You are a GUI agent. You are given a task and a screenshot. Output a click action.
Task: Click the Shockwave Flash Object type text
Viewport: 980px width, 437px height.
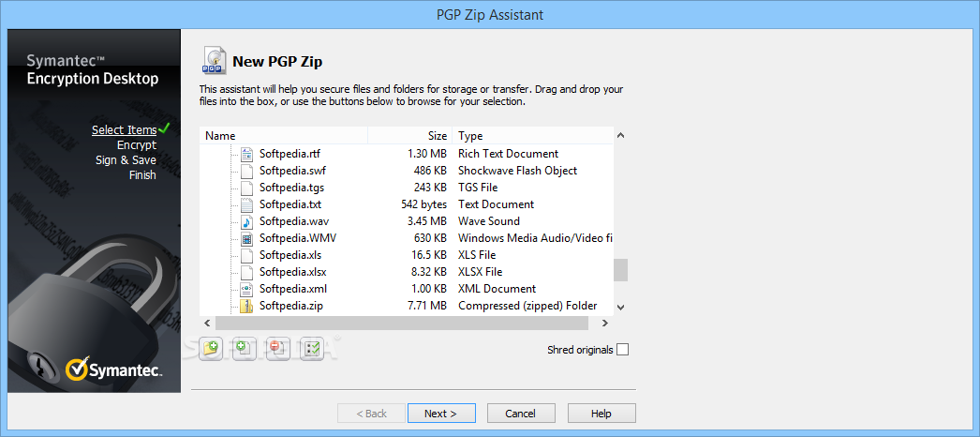(x=517, y=171)
